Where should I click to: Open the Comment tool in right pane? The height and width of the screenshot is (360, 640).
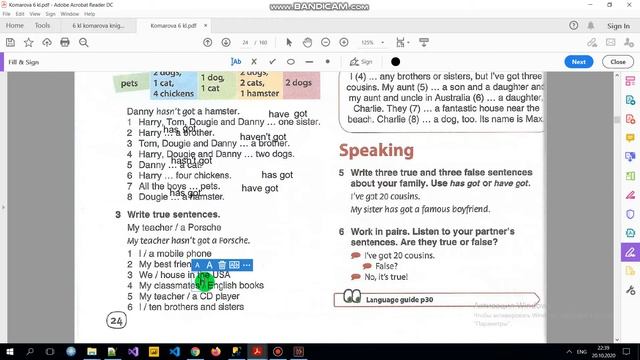630,138
